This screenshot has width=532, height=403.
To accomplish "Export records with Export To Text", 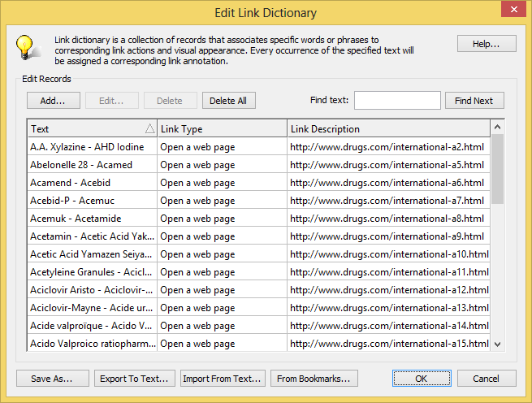I will pyautogui.click(x=134, y=379).
